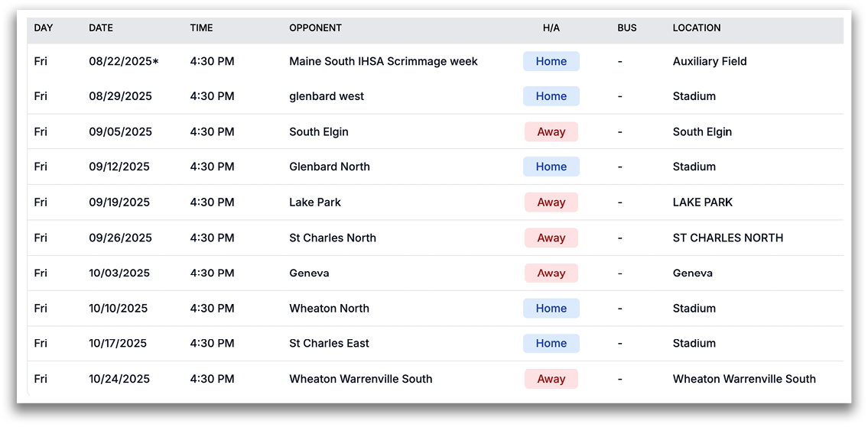This screenshot has width=868, height=427.
Task: Click the DAY column header
Action: point(44,28)
